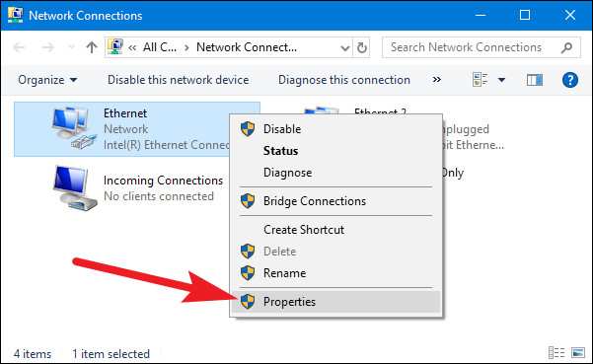593x364 pixels.
Task: Open the Help question mark icon
Action: click(x=570, y=80)
